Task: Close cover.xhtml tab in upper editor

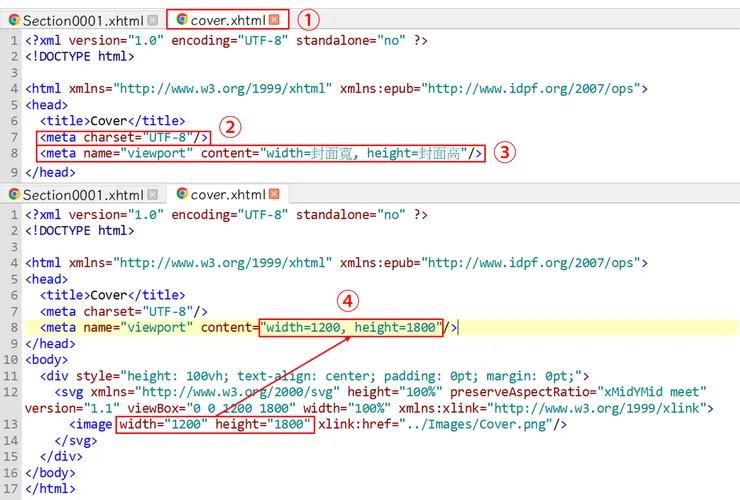Action: pos(274,19)
